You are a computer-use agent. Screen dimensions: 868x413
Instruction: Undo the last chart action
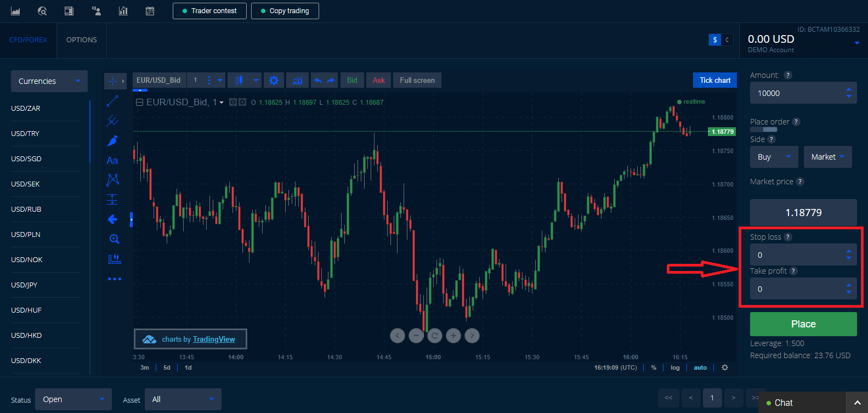point(318,81)
